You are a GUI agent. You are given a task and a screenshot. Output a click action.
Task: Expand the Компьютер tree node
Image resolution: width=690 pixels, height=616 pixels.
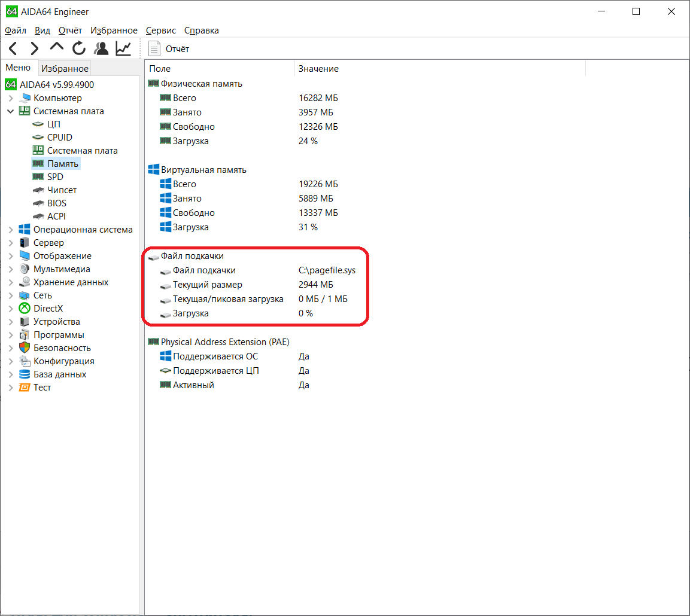(10, 98)
